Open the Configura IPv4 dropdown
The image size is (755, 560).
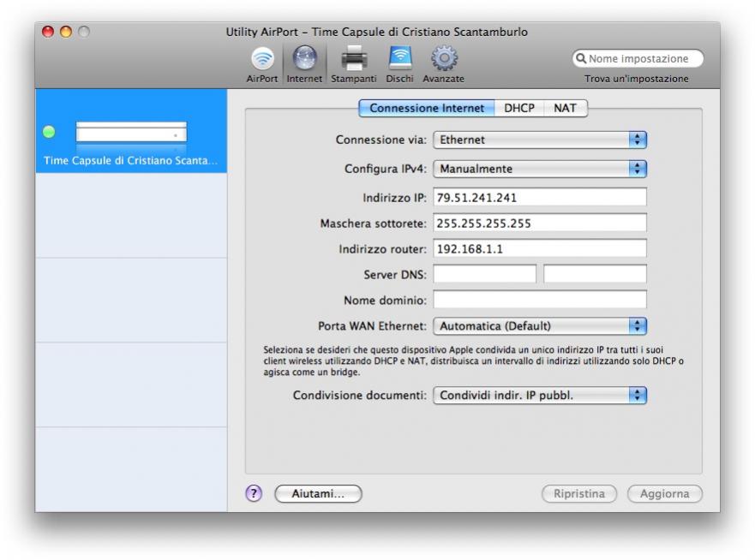[540, 169]
